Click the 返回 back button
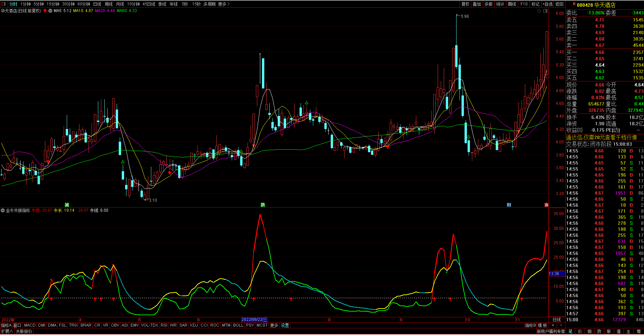 point(559,4)
